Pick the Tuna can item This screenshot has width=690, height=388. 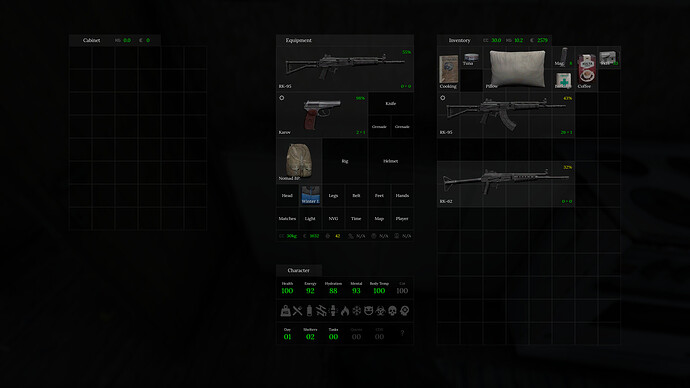(x=471, y=58)
